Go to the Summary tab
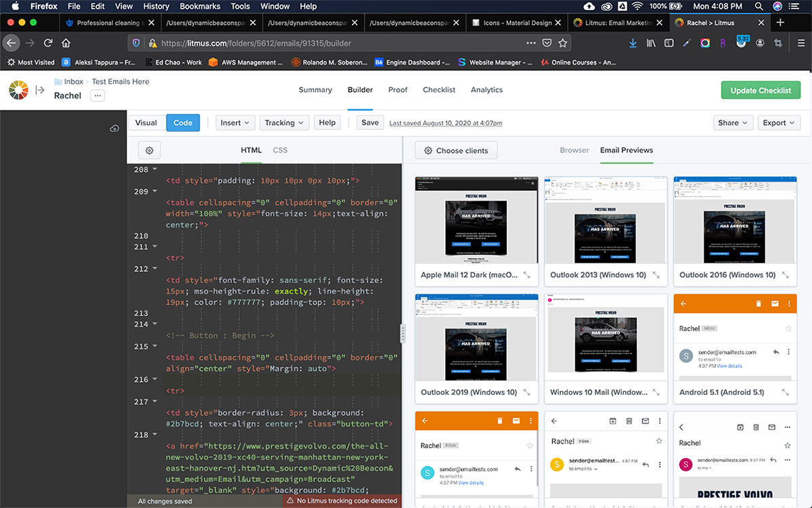This screenshot has width=812, height=508. [x=315, y=90]
